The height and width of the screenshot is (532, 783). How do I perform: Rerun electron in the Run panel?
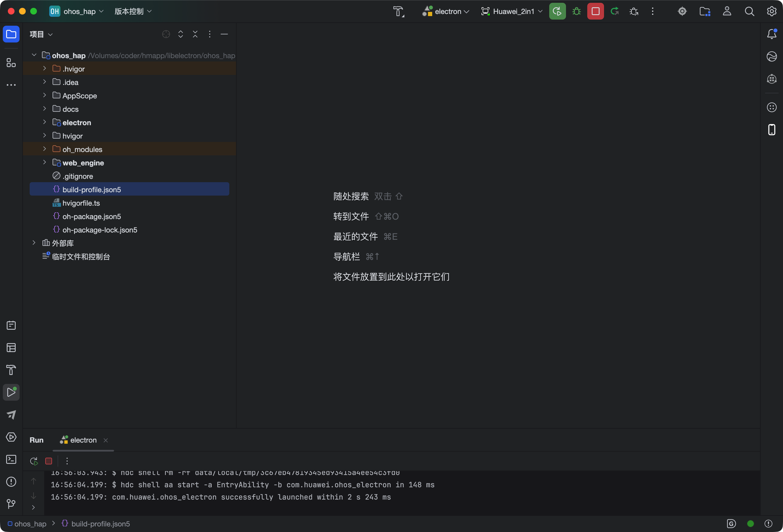tap(34, 461)
